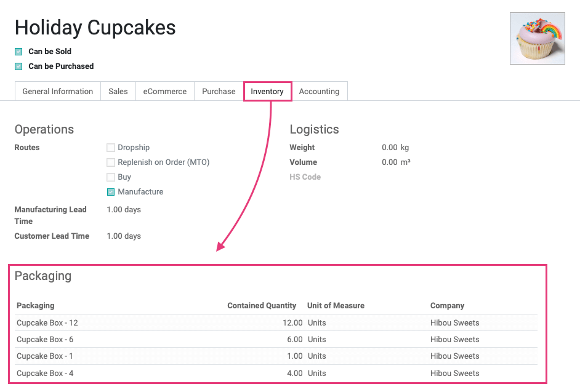Check the Buy route option
Screen dimensions: 580x392
pos(111,177)
